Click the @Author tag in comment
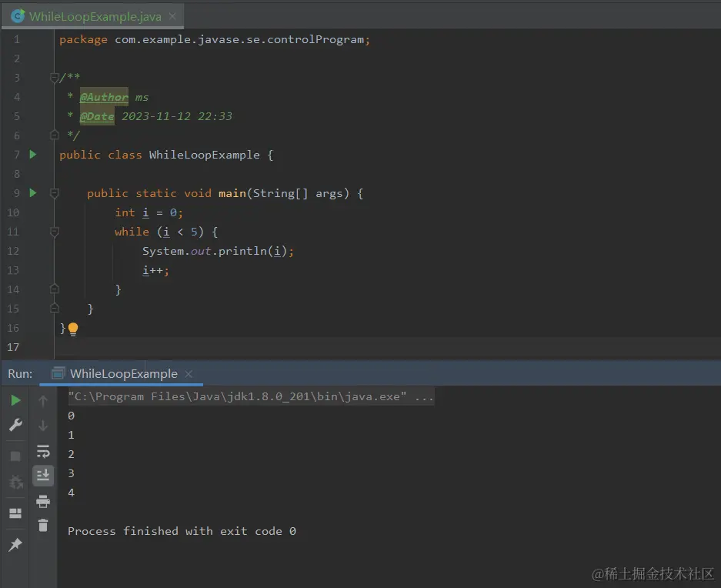 [104, 97]
